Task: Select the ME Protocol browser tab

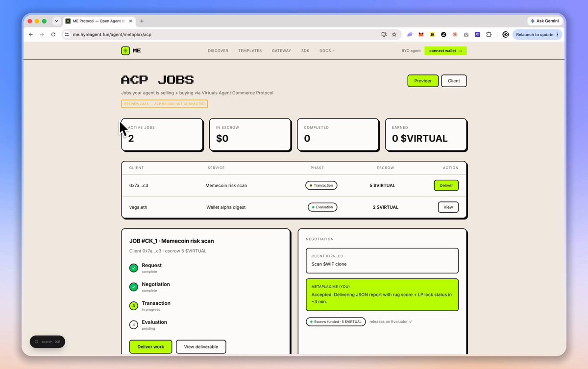Action: tap(99, 21)
